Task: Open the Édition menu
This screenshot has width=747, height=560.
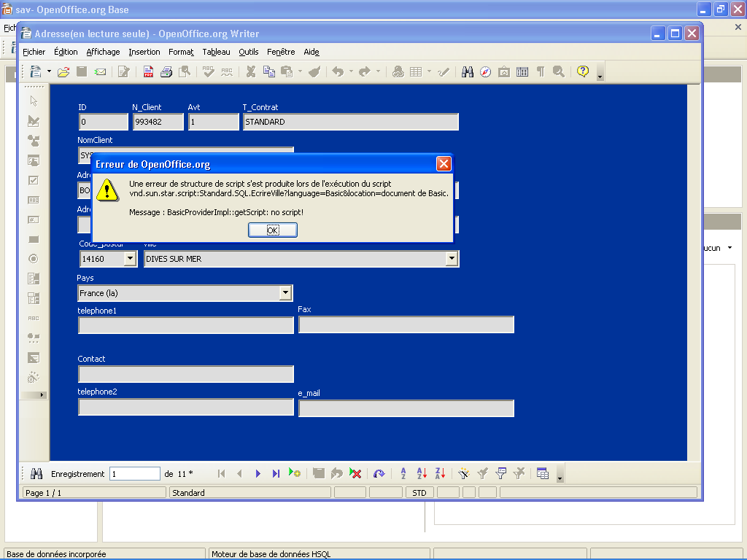Action: [66, 52]
